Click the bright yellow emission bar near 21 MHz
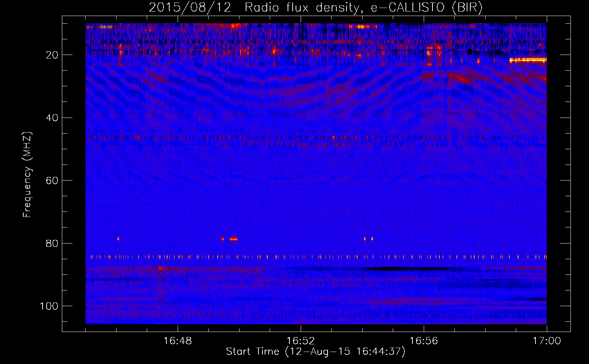This screenshot has height=364, width=589. pos(528,60)
